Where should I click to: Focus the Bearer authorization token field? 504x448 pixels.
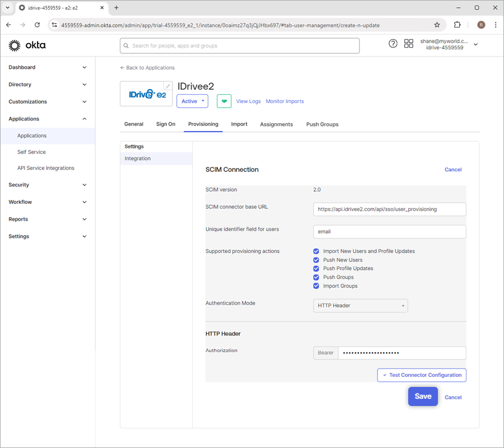coord(402,353)
